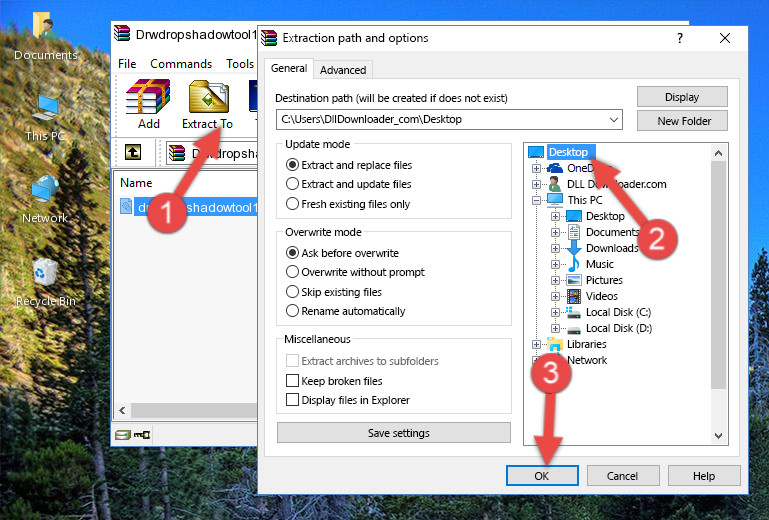The width and height of the screenshot is (769, 520).
Task: Select the top Desktop node in the tree
Action: pyautogui.click(x=567, y=152)
